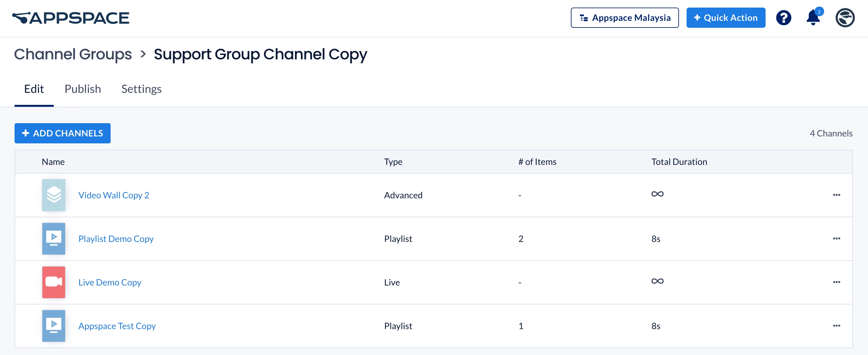868x355 pixels.
Task: Open the Live Demo Copy channel link
Action: pyautogui.click(x=110, y=282)
